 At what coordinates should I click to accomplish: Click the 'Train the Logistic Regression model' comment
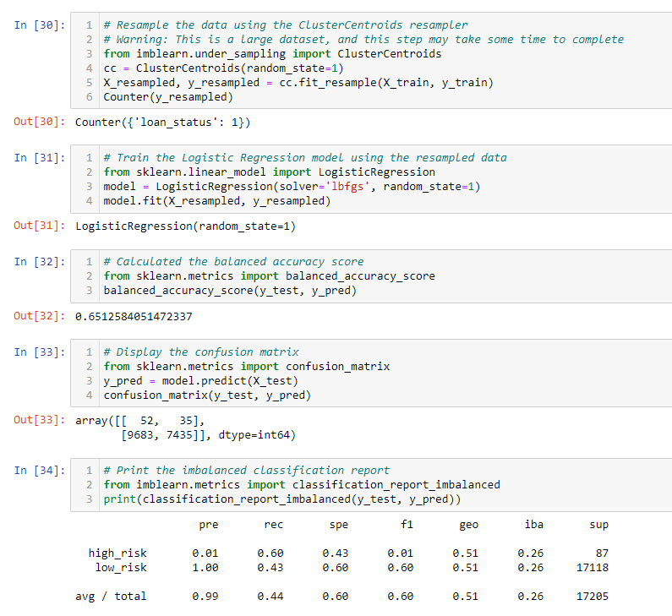304,158
